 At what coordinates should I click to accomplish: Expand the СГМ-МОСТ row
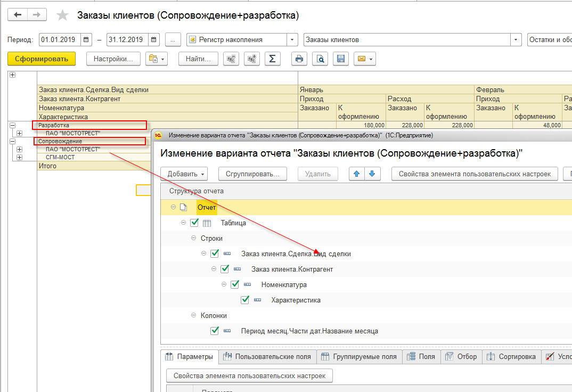tap(19, 158)
